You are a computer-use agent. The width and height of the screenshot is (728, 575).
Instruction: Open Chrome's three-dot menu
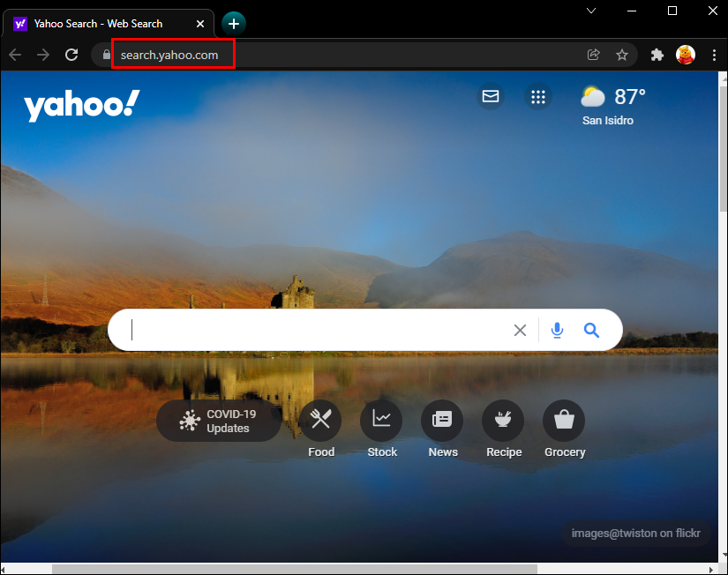click(714, 55)
